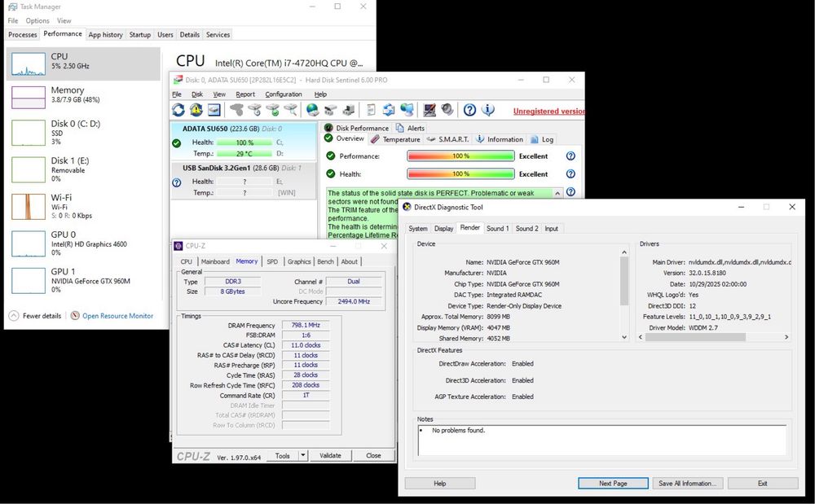The height and width of the screenshot is (504, 815).
Task: Click the networked computers toolbar icon
Action: coord(407,110)
